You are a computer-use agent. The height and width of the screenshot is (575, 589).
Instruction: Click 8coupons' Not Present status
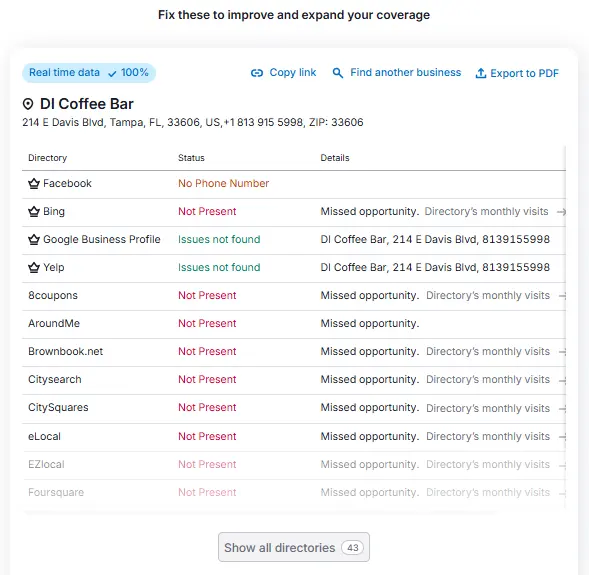(207, 296)
